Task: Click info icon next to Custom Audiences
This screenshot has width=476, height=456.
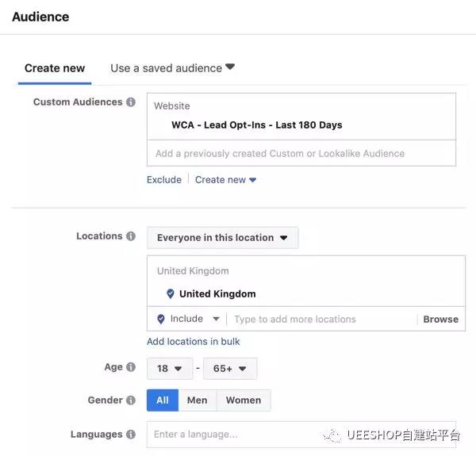Action: 131,102
